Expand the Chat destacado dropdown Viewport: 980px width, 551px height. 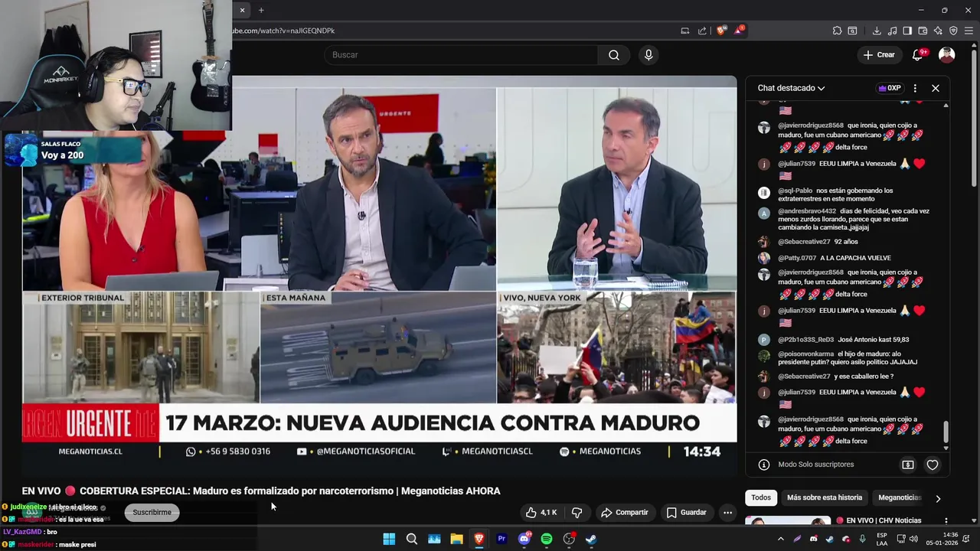click(x=791, y=88)
